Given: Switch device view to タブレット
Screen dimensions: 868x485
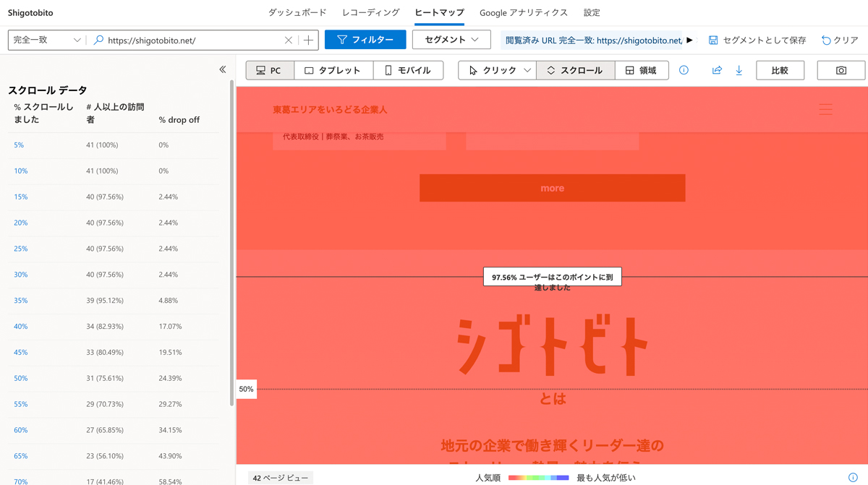Looking at the screenshot, I should [x=333, y=70].
